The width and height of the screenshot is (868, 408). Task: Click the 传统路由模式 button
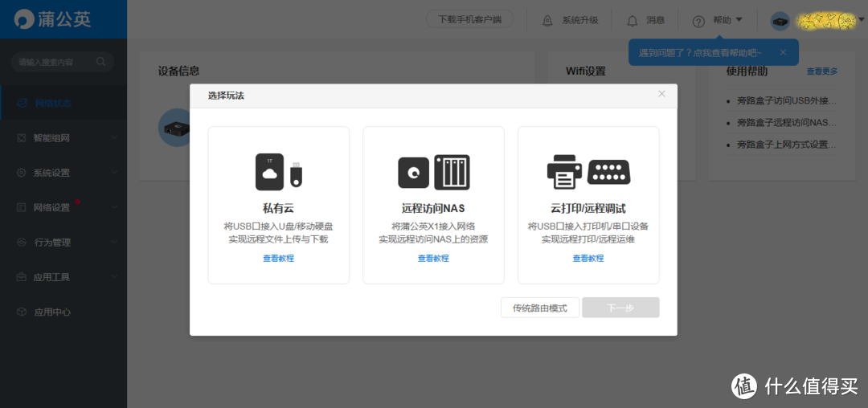point(540,308)
